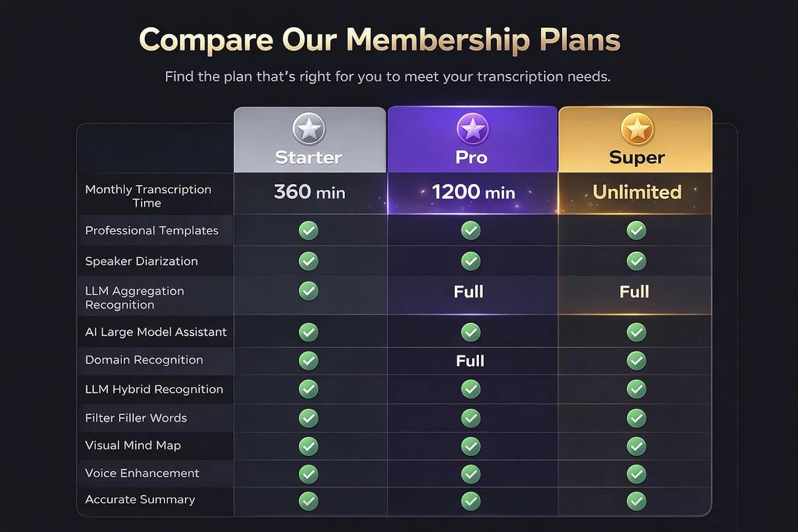Click the Compare Our Membership Plans heading

[379, 40]
